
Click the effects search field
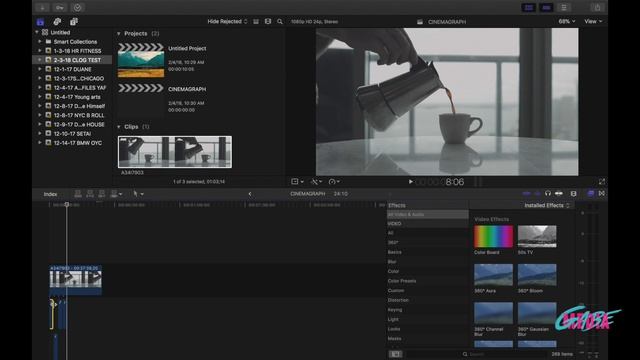pos(504,354)
